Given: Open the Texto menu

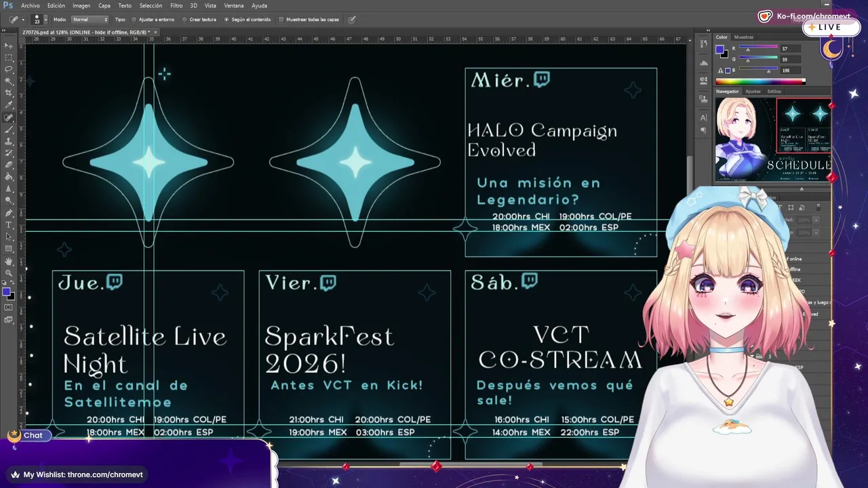Looking at the screenshot, I should coord(125,5).
